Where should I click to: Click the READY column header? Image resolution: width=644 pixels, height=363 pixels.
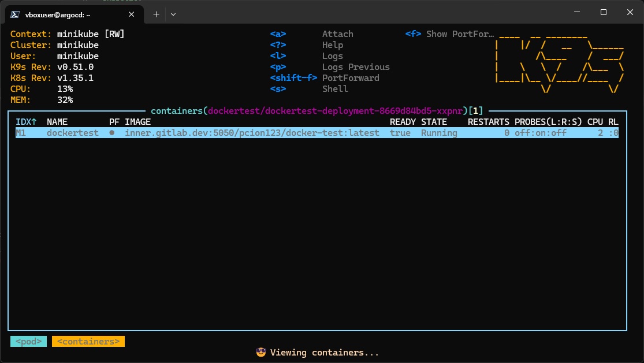tap(403, 122)
